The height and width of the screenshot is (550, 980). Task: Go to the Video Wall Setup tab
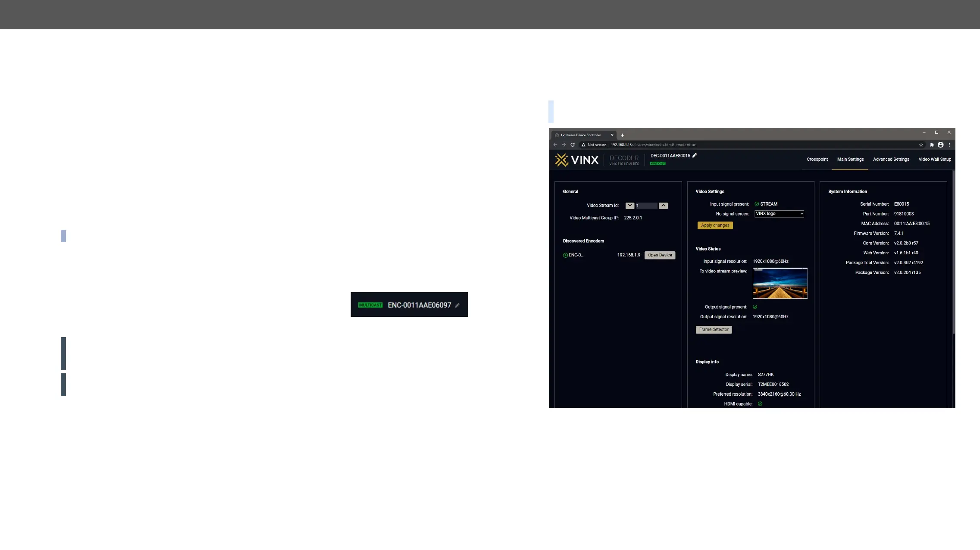[934, 159]
